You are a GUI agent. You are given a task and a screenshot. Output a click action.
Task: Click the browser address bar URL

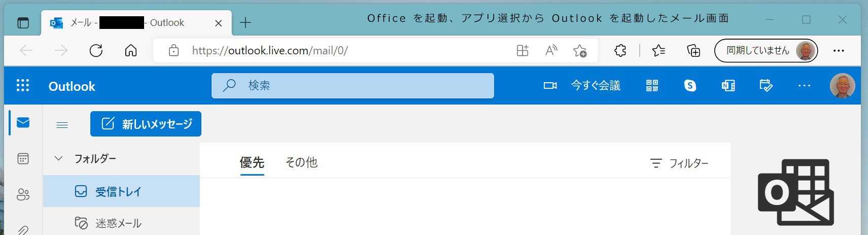point(270,50)
